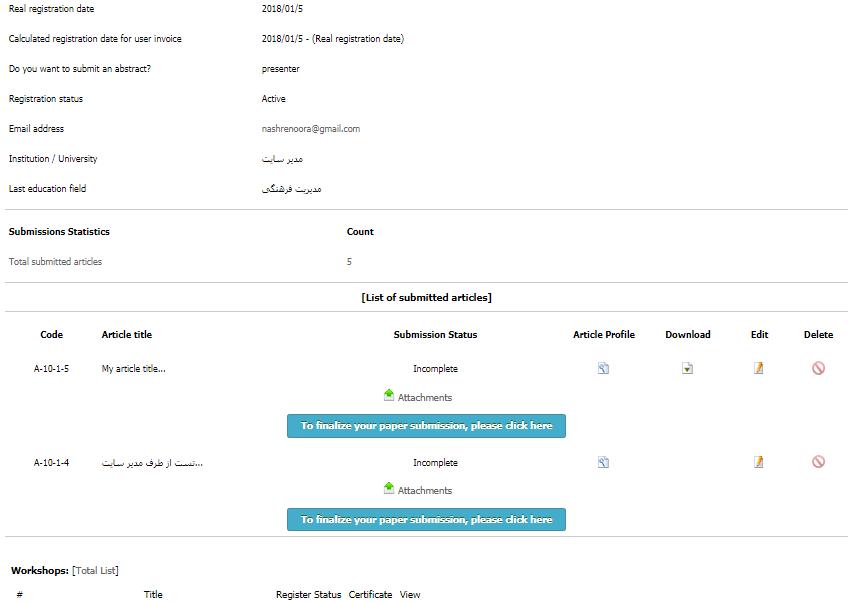
Task: Delete article A-10-1-5
Action: click(x=818, y=369)
